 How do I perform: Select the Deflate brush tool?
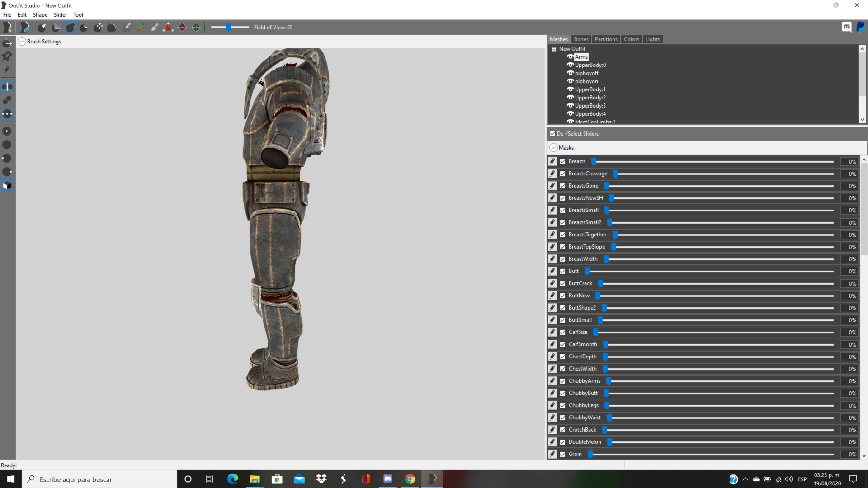(84, 28)
